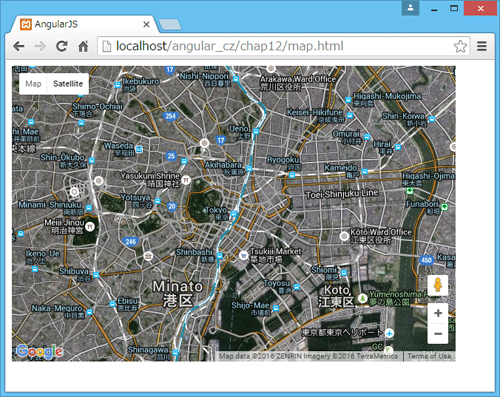This screenshot has height=397, width=500.
Task: Open the Chrome hamburger menu
Action: pos(482,46)
